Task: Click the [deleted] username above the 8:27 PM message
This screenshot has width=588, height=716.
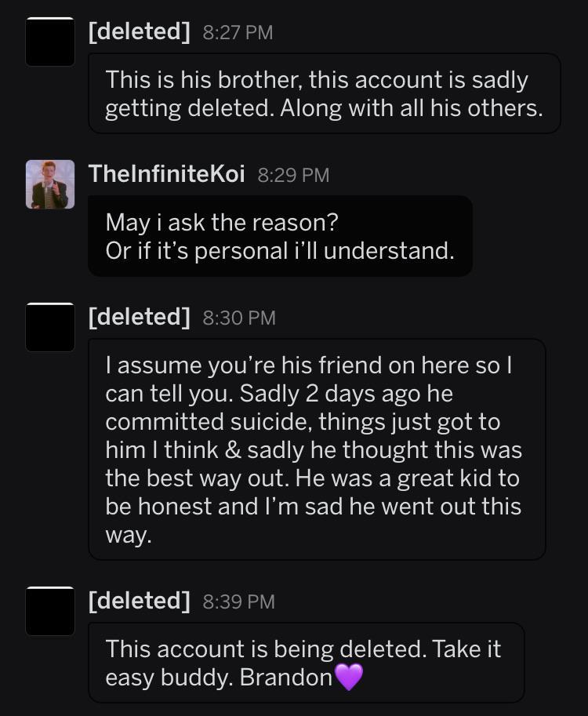Action: click(x=140, y=32)
